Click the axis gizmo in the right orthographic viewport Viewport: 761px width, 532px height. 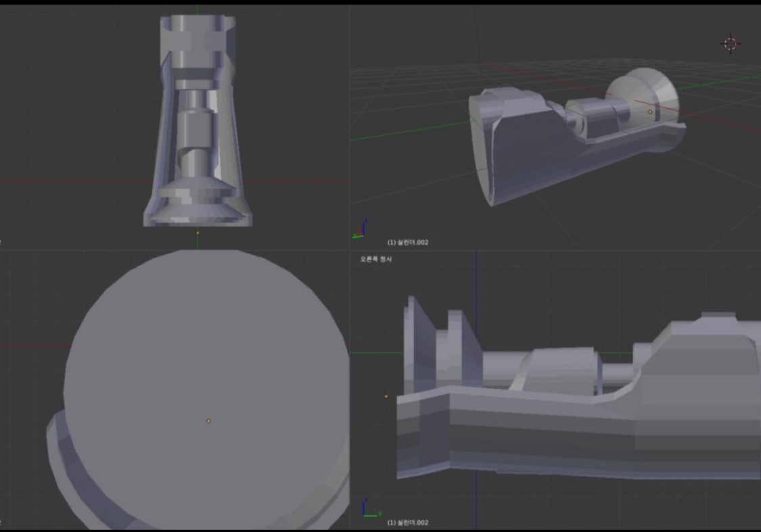tap(371, 508)
